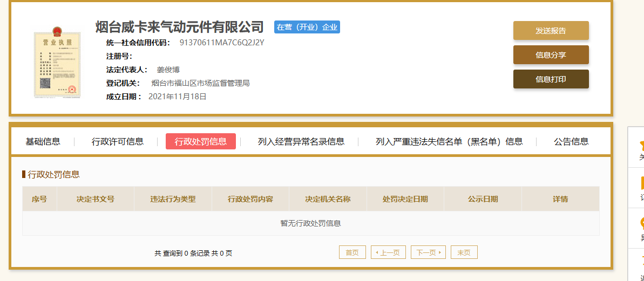The image size is (644, 281).
Task: Click establishment date 2021年11月18日
Action: click(x=178, y=97)
